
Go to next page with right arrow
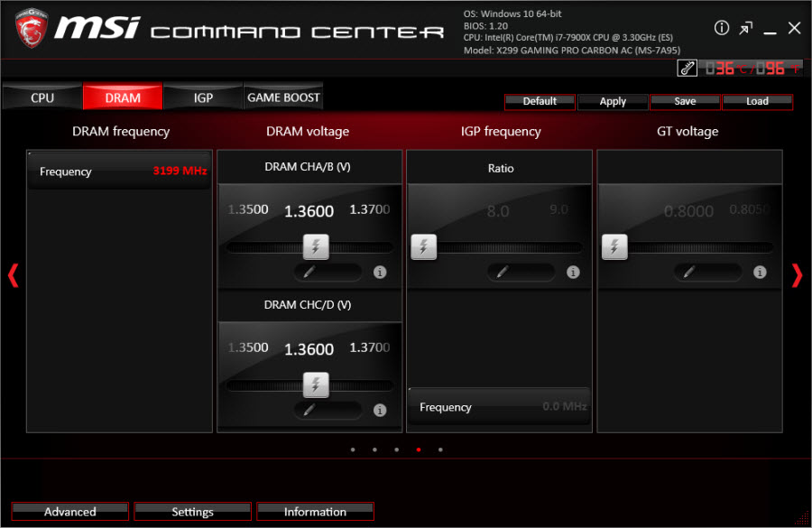click(797, 275)
